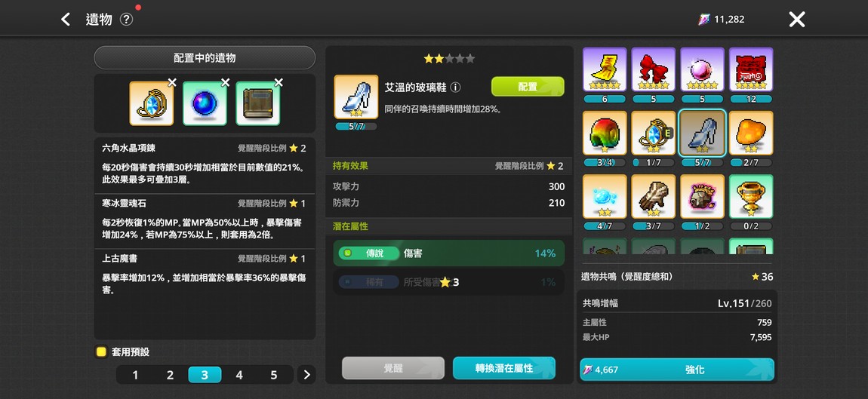This screenshot has height=399, width=868.
Task: Open the 遺物 help question mark
Action: [126, 20]
